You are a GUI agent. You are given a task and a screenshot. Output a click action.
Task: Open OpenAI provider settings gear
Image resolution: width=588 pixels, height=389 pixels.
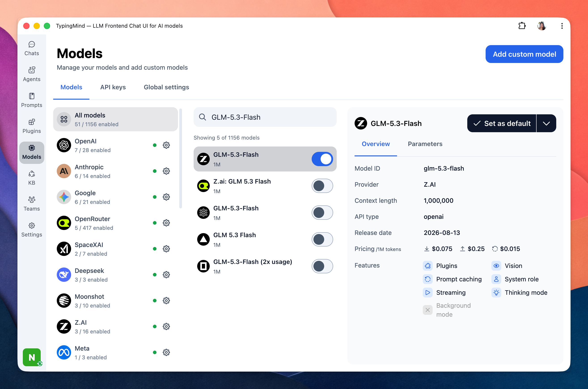[x=166, y=145]
